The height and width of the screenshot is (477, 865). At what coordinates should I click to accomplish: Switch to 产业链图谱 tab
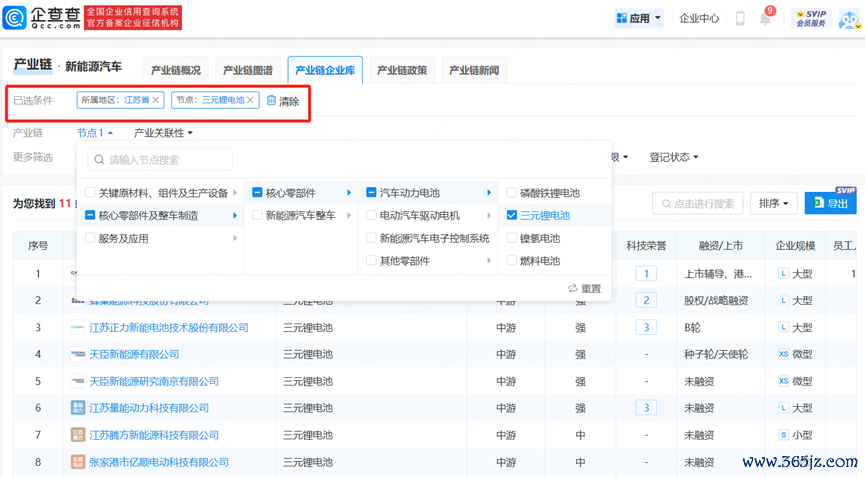tap(248, 70)
